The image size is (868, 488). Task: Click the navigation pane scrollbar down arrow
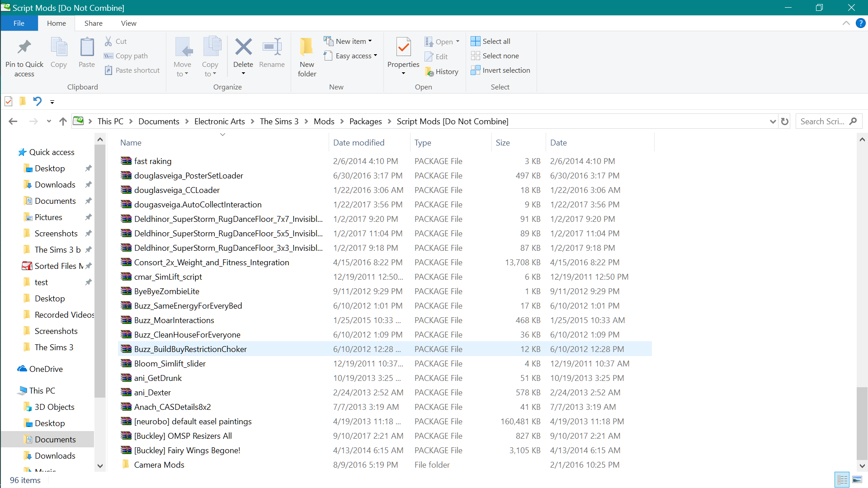100,466
